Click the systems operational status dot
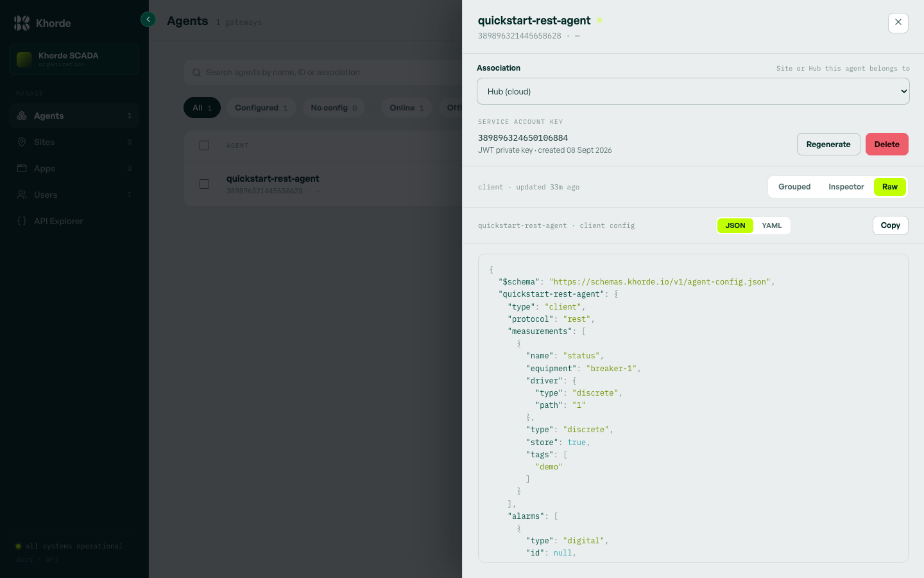The width and height of the screenshot is (924, 578). [x=19, y=547]
